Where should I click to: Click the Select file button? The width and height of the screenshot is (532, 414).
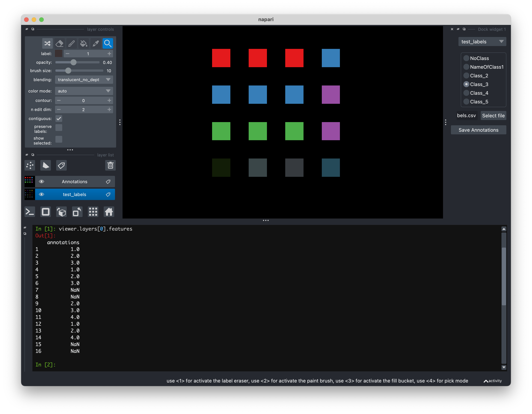493,115
